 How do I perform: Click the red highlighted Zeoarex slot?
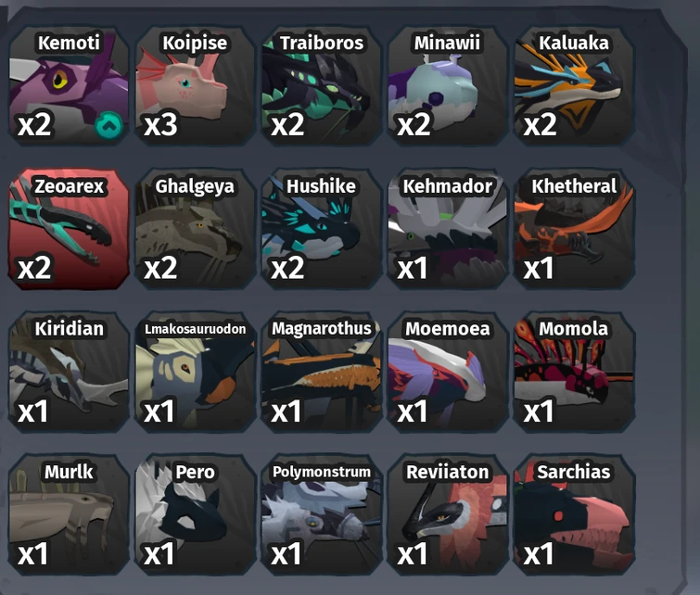click(69, 229)
